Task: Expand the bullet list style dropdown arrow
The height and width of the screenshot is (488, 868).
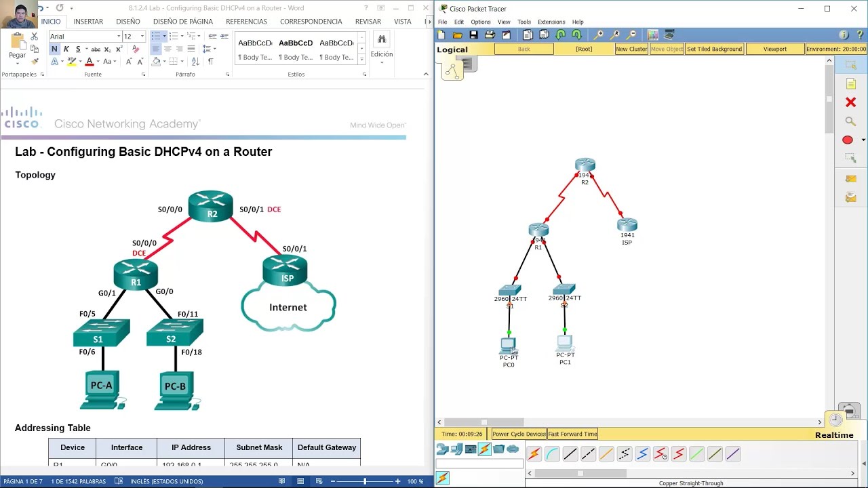Action: point(164,36)
